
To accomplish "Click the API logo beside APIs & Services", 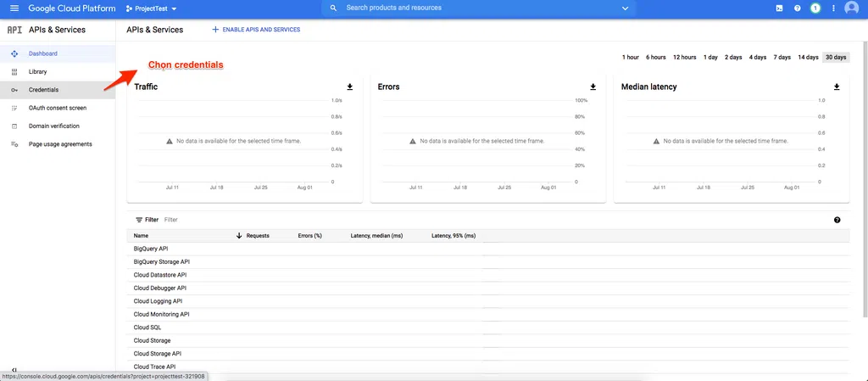I will coord(14,30).
